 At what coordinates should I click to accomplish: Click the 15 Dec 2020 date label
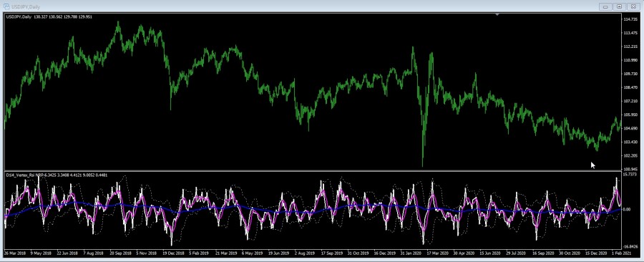click(x=596, y=253)
